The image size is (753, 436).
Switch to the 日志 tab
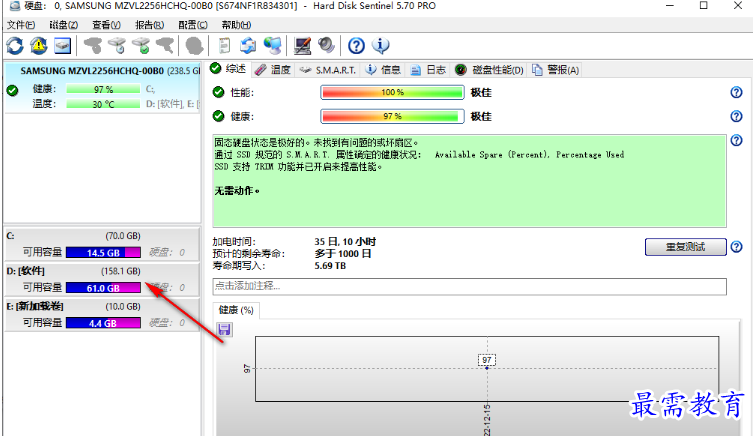pyautogui.click(x=429, y=70)
